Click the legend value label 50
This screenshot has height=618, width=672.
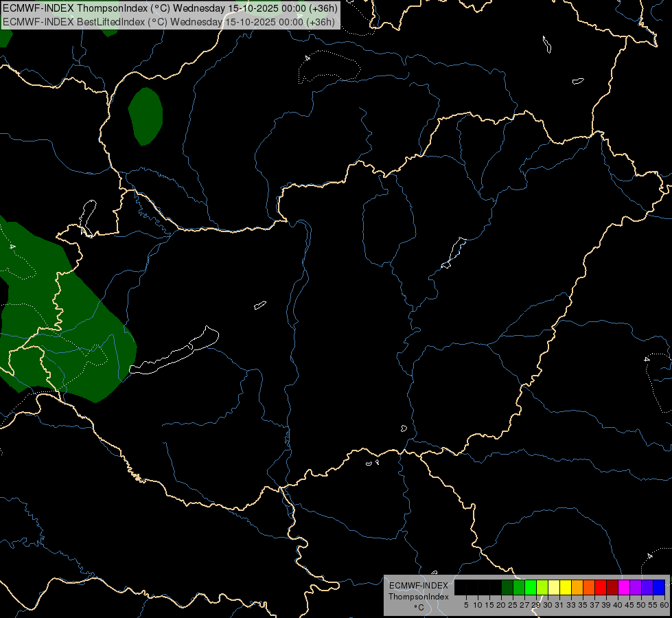point(640,605)
